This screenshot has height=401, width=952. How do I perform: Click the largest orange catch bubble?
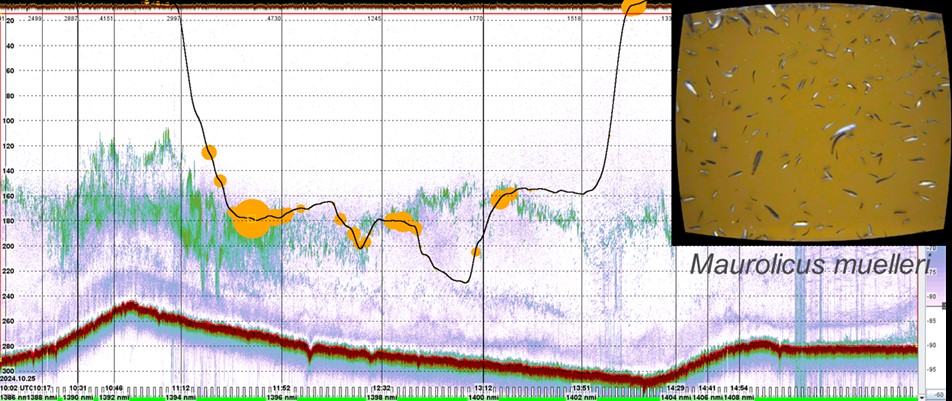point(250,219)
